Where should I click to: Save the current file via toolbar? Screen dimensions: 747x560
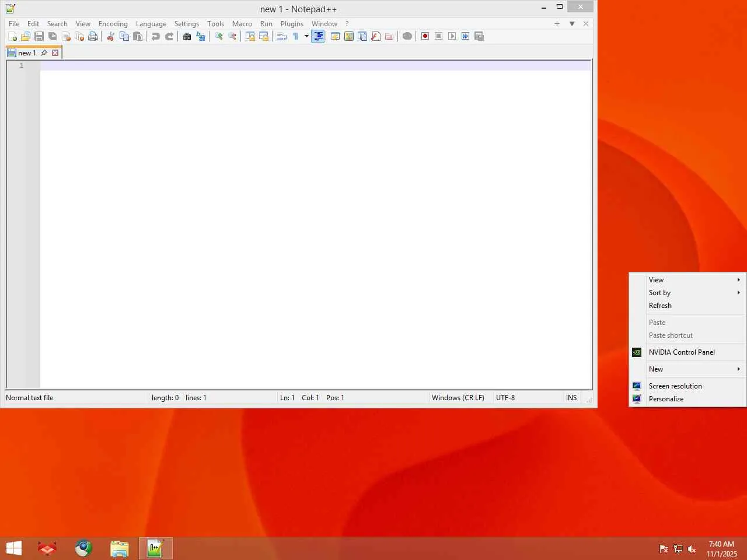tap(39, 36)
